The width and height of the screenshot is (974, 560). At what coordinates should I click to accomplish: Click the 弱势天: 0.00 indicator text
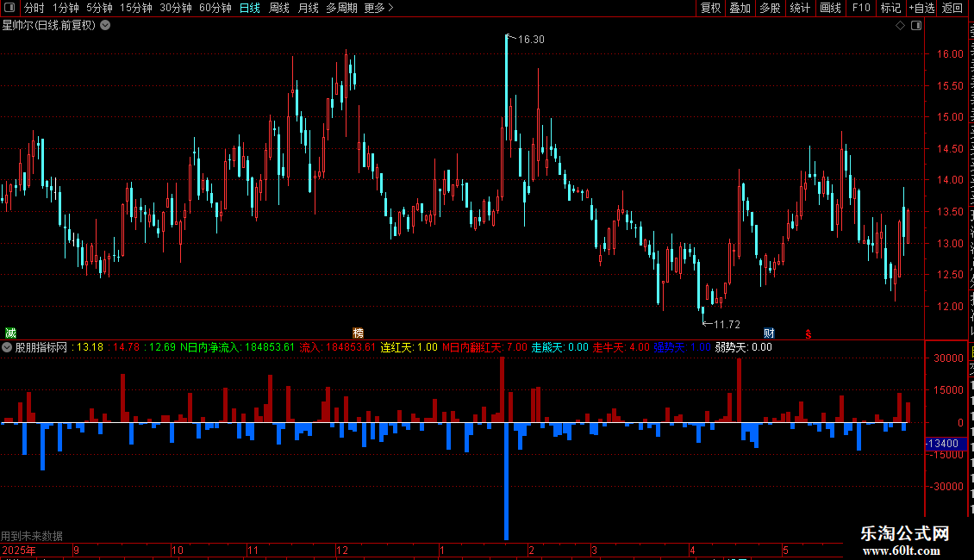(x=744, y=348)
